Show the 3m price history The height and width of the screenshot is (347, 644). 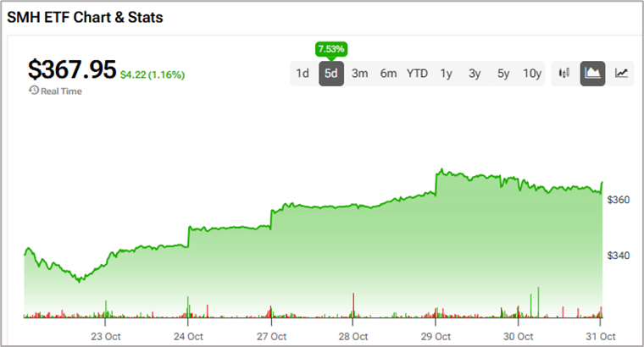pos(359,74)
